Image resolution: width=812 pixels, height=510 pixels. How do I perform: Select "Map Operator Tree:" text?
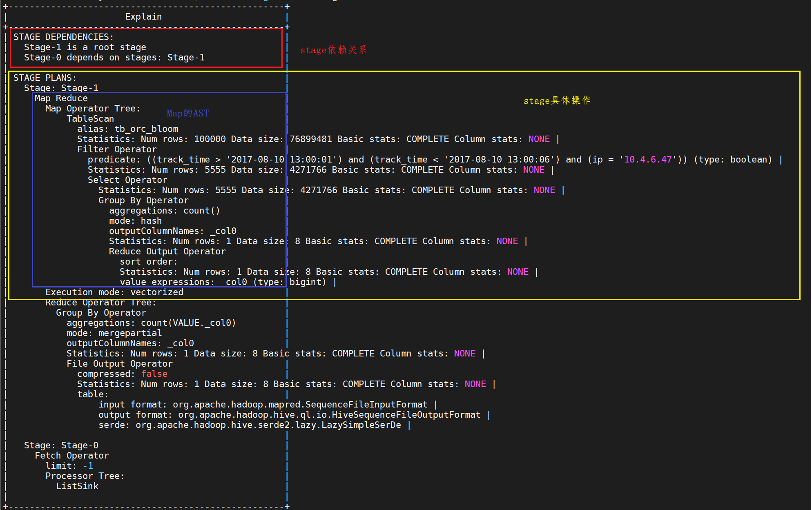click(93, 109)
